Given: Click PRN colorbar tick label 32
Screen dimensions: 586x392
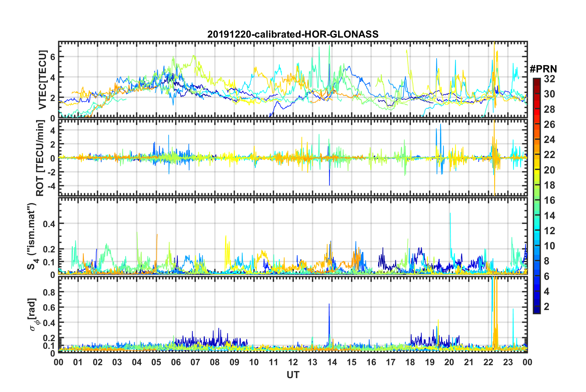Looking at the screenshot, I should pyautogui.click(x=549, y=79).
